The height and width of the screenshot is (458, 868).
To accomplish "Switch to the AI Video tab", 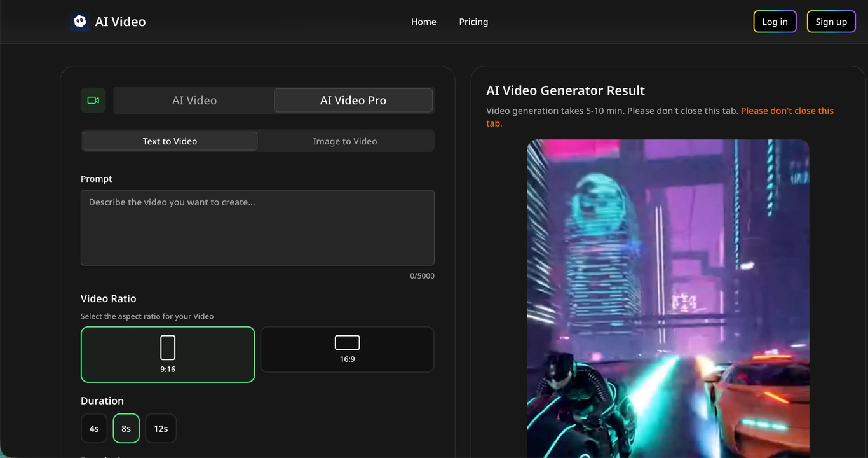I will pyautogui.click(x=194, y=101).
